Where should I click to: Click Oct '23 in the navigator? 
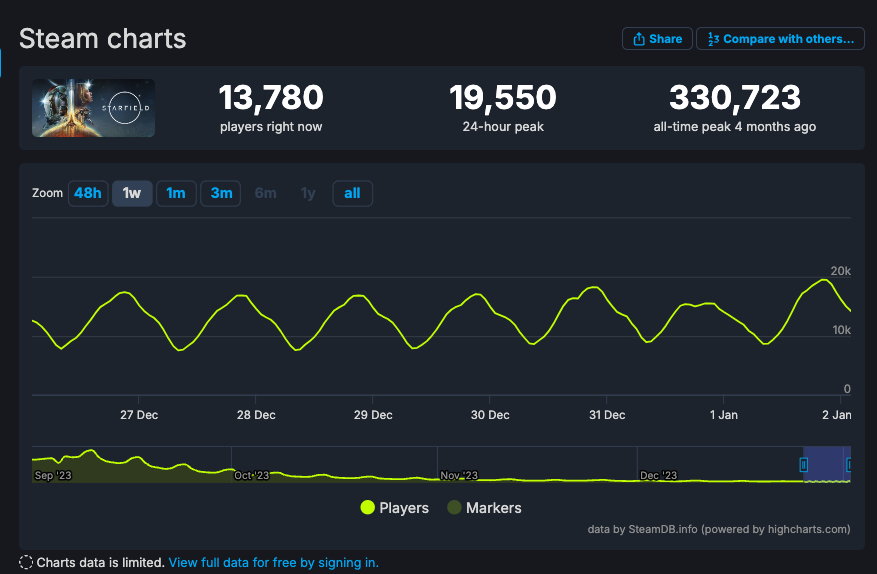tap(251, 476)
